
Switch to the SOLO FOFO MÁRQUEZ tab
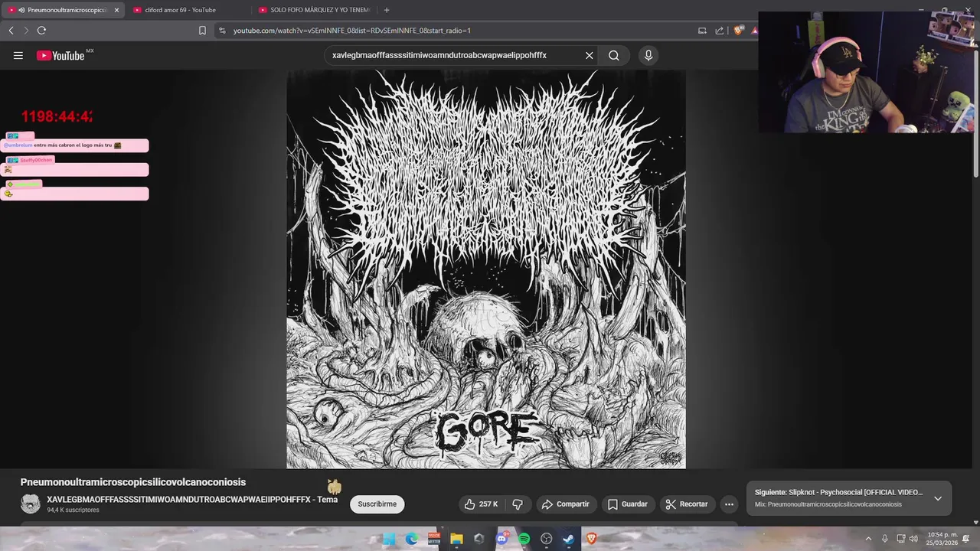coord(314,10)
